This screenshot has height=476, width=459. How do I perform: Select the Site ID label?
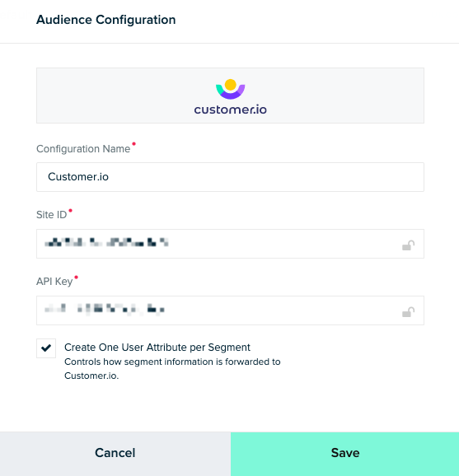51,215
